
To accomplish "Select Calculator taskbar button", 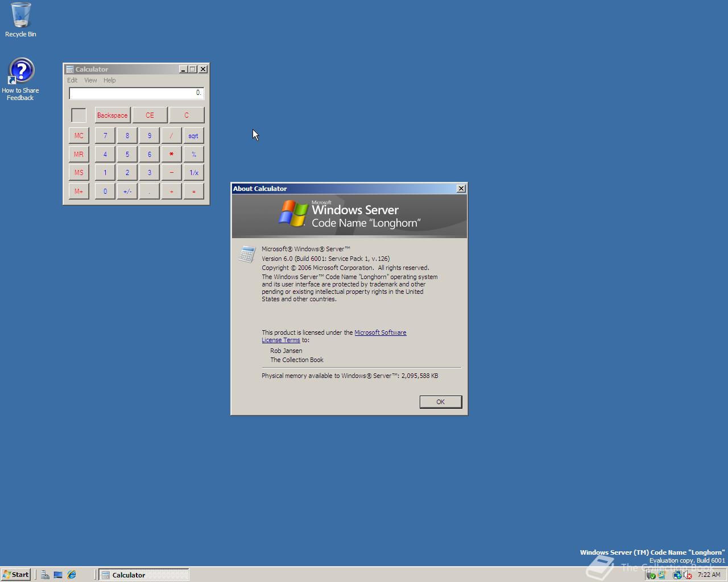I will tap(144, 575).
